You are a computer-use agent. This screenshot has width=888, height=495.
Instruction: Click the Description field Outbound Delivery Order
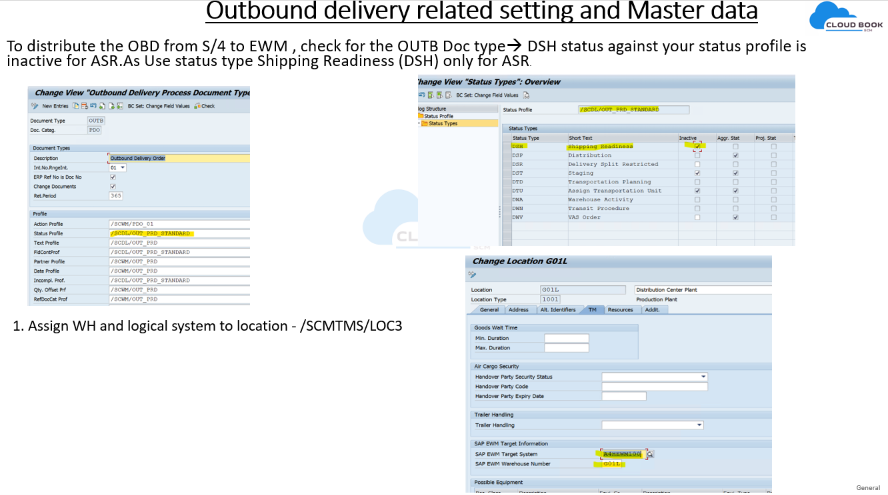click(x=178, y=158)
